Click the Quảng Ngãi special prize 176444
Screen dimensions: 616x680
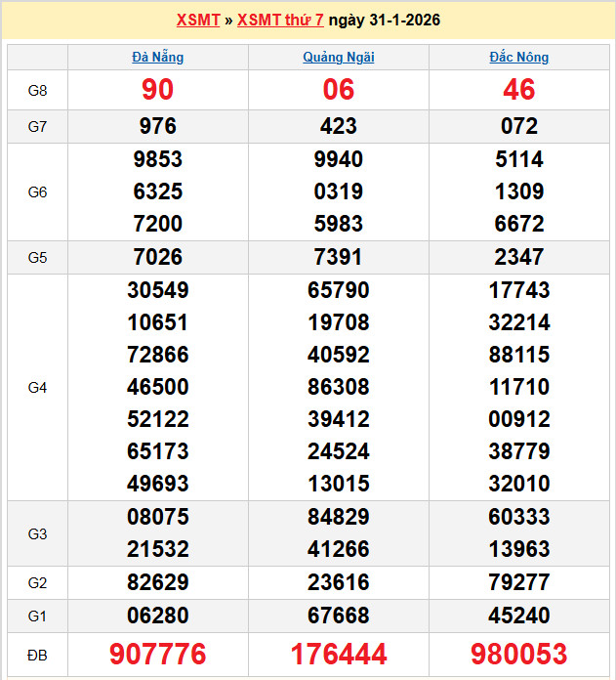[x=339, y=654]
